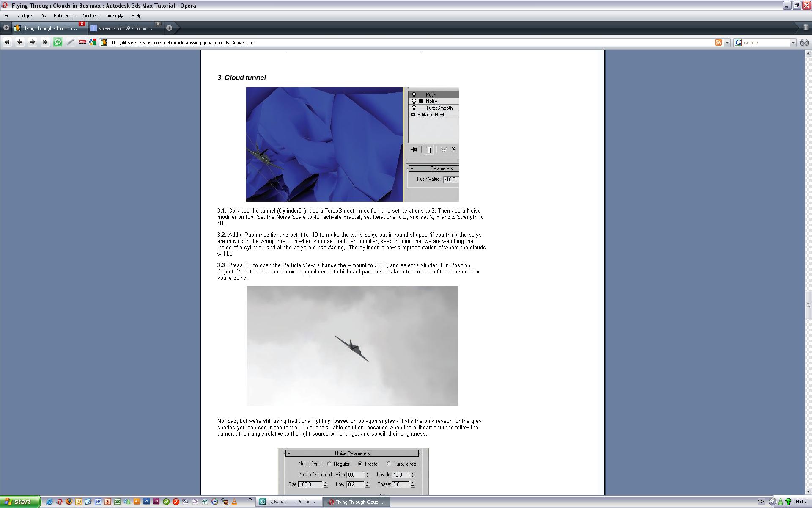Click scrollbar up arrow
The width and height of the screenshot is (812, 508).
pyautogui.click(x=808, y=53)
